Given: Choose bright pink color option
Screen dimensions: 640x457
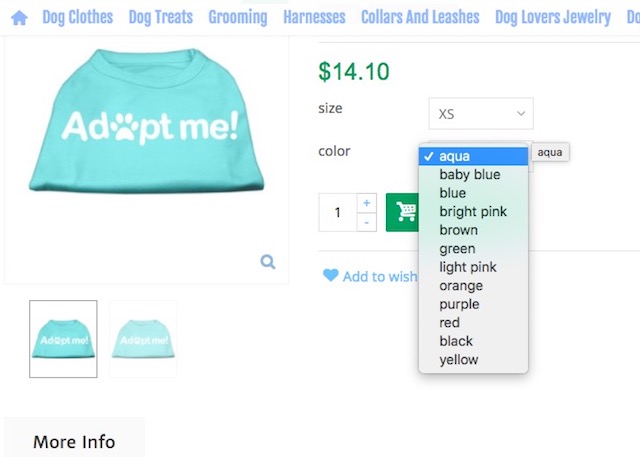Looking at the screenshot, I should click(x=473, y=212).
